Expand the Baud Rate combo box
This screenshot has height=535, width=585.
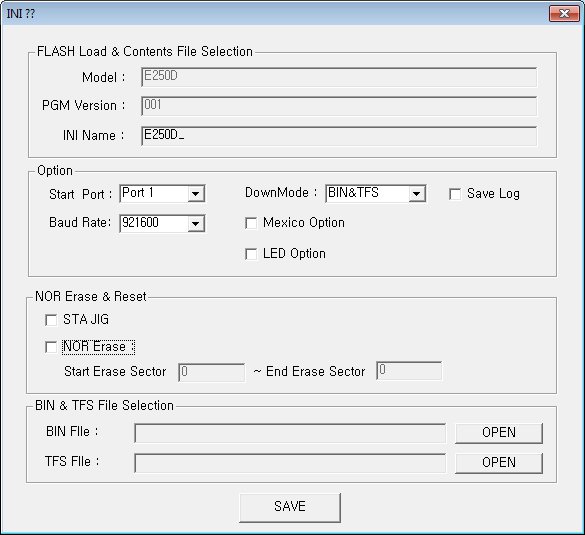tap(195, 223)
